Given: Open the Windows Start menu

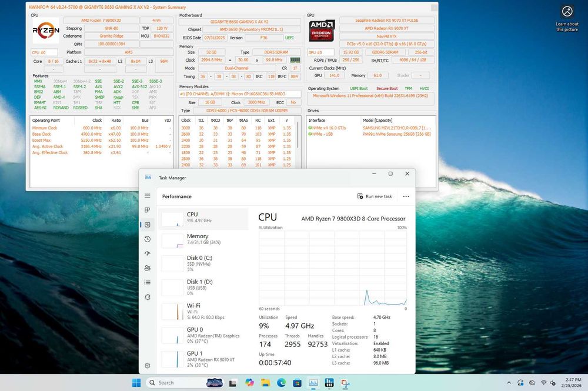Looking at the screenshot, I should click(x=136, y=383).
